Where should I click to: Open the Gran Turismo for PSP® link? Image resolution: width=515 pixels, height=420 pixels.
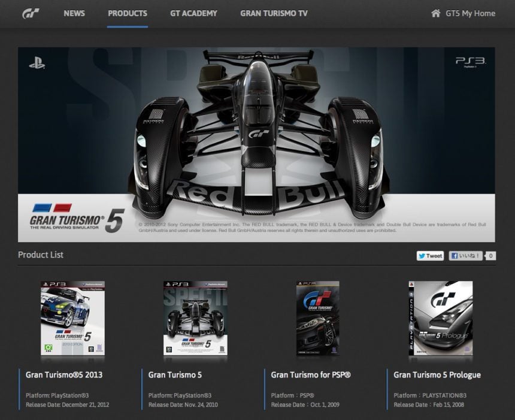point(311,374)
